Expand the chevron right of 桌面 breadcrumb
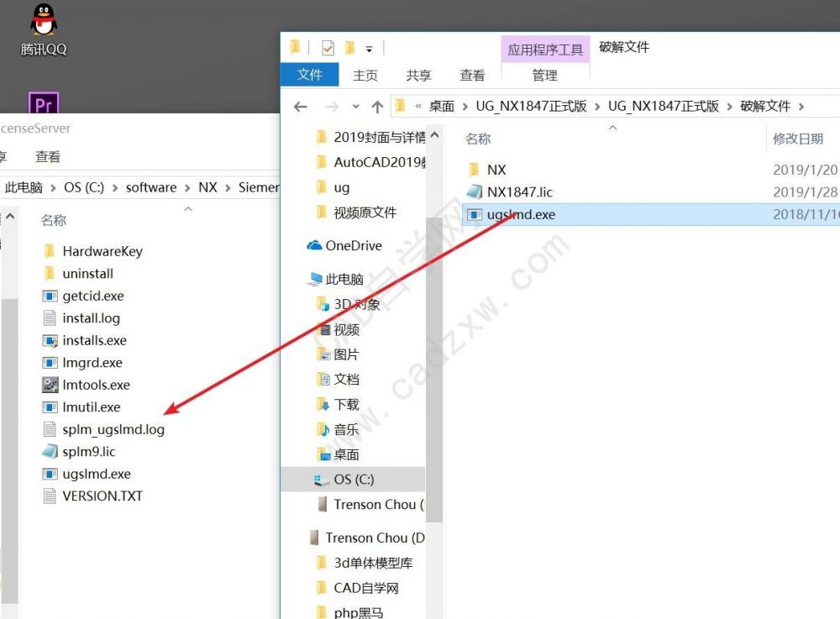Image resolution: width=840 pixels, height=619 pixels. (465, 107)
